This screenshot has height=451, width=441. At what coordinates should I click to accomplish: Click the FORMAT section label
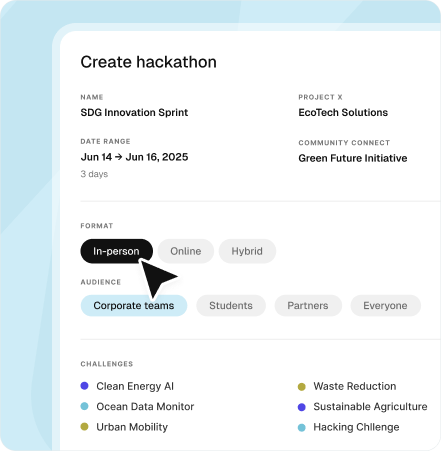[x=97, y=226]
